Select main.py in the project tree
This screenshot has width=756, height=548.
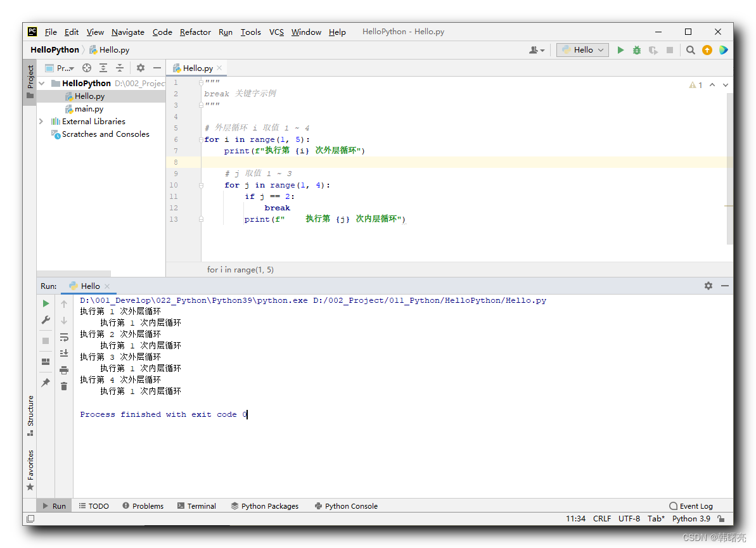point(89,109)
